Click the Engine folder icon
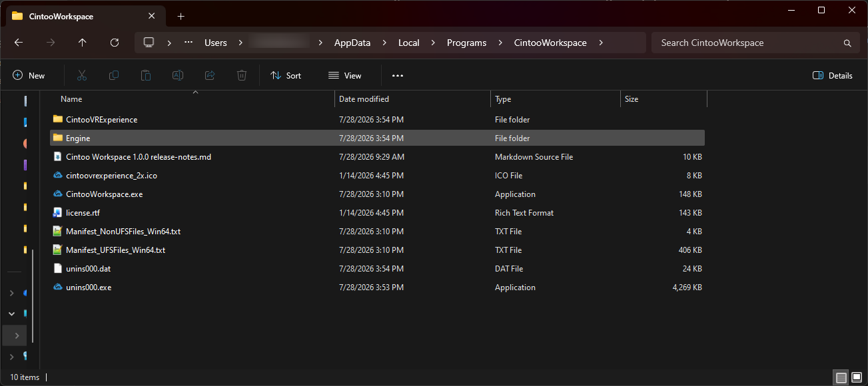Screen dimensions: 868x386 57,138
